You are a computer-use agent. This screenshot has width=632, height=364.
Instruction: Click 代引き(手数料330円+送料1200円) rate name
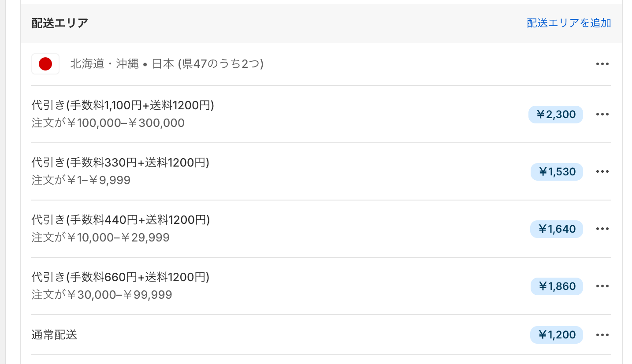(x=120, y=163)
